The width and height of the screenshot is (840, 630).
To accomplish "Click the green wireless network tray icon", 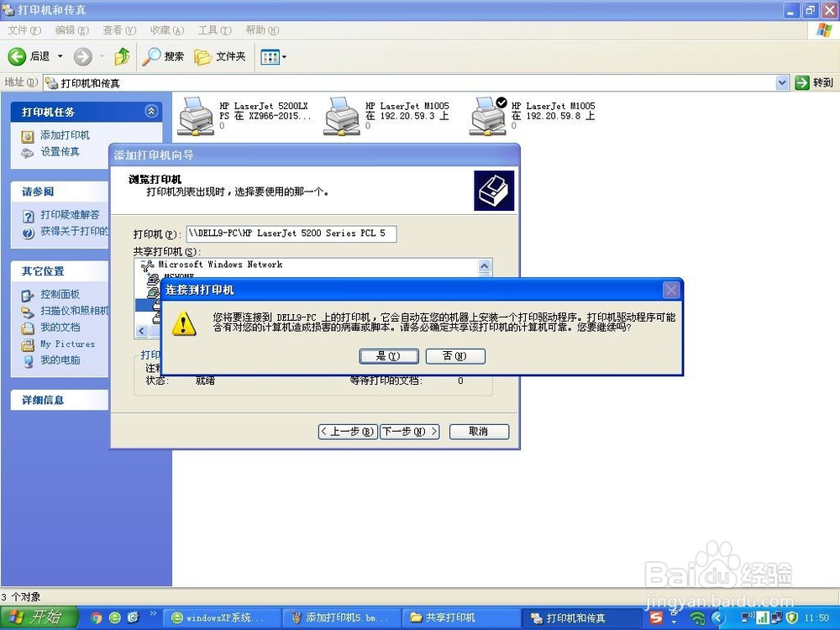I will [697, 618].
